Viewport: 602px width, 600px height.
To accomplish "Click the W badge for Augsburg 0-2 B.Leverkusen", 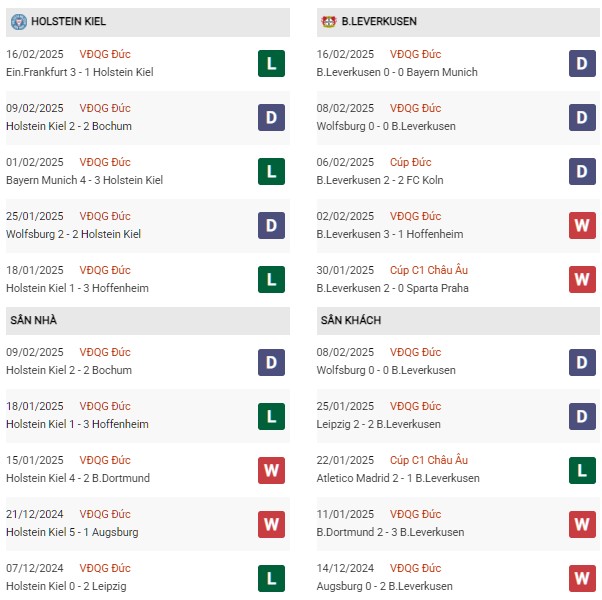I will (x=582, y=578).
